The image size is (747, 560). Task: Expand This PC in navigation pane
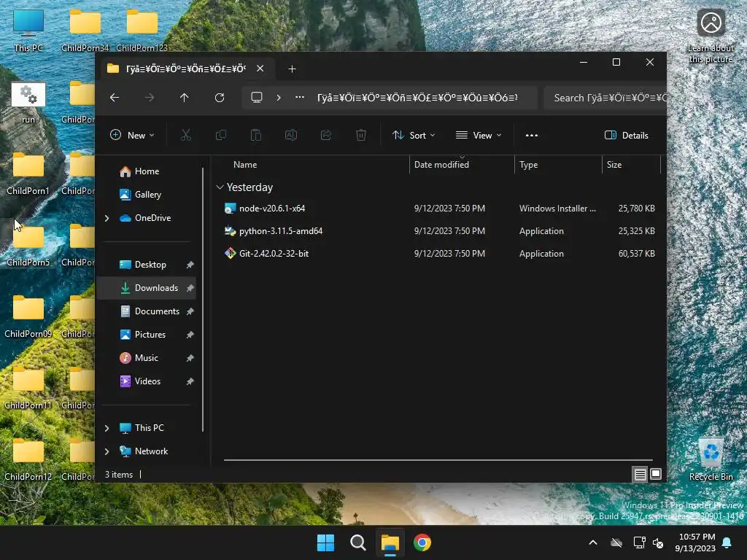coord(107,428)
